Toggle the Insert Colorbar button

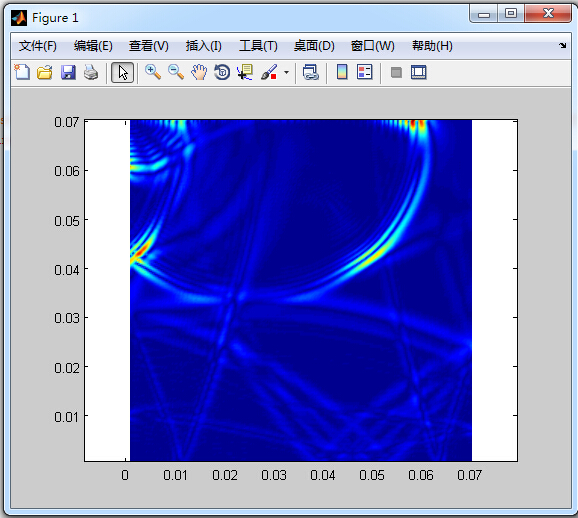[342, 72]
